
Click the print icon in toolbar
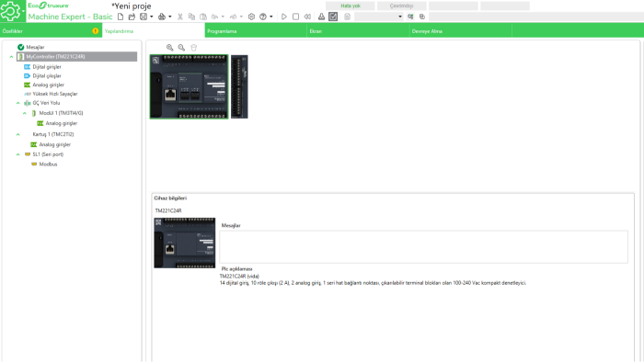[162, 17]
